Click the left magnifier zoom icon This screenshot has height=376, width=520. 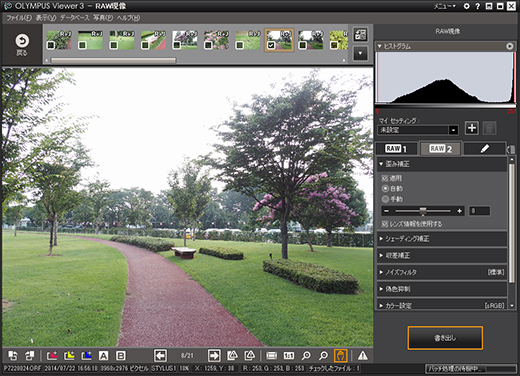coord(306,356)
